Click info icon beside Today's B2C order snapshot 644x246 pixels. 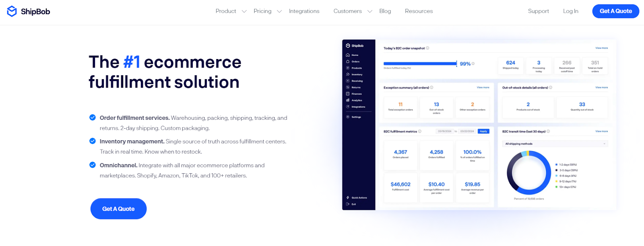pos(427,48)
